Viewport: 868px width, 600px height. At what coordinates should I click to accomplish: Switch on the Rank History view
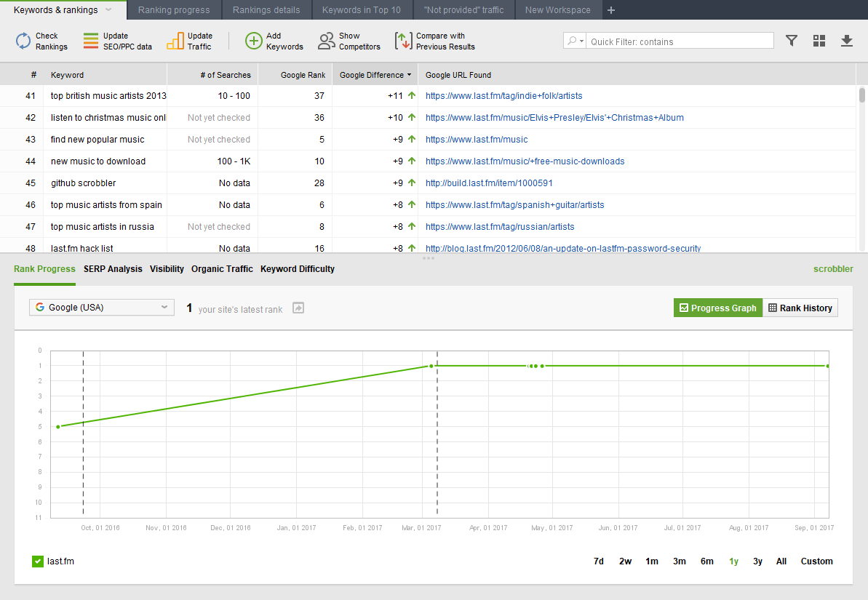(x=800, y=307)
